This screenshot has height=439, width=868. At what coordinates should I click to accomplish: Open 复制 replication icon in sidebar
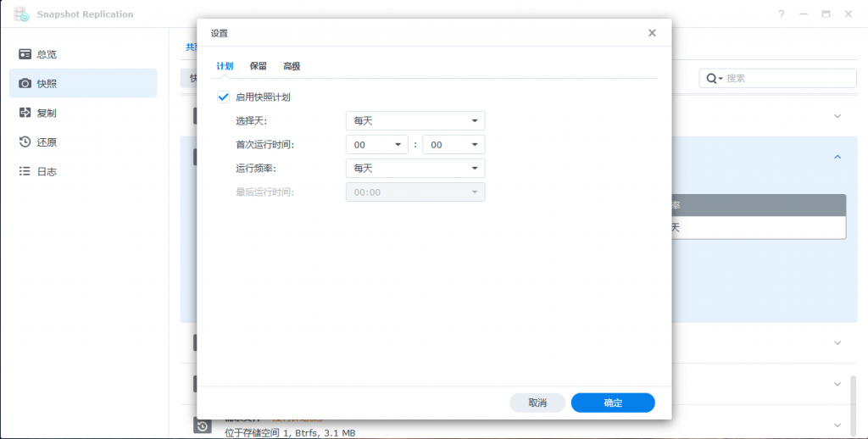click(25, 113)
